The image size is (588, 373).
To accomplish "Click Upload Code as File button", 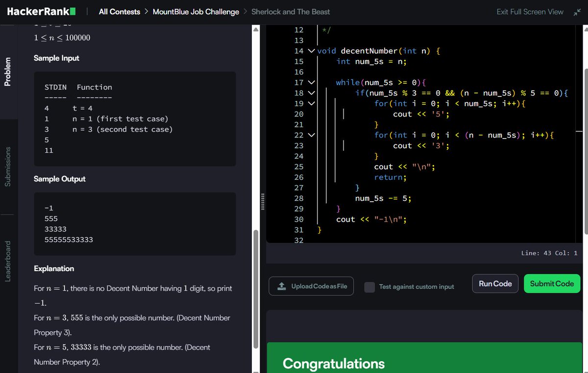I will point(311,286).
